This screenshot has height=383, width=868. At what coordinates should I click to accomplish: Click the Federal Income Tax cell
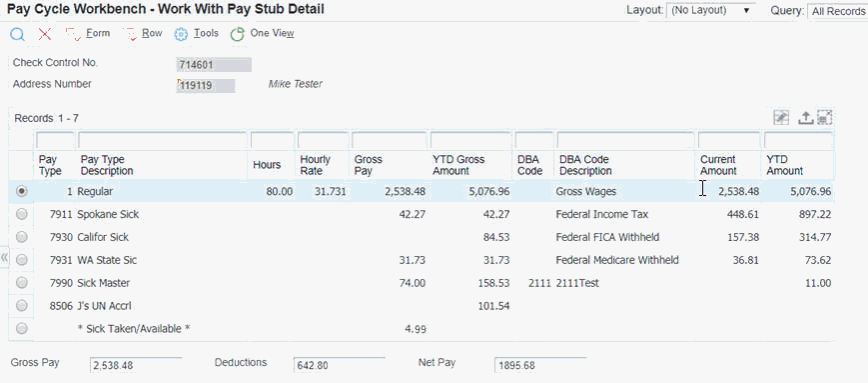pyautogui.click(x=601, y=214)
